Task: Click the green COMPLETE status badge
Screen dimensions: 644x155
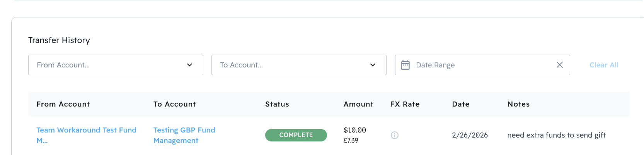Action: [296, 135]
